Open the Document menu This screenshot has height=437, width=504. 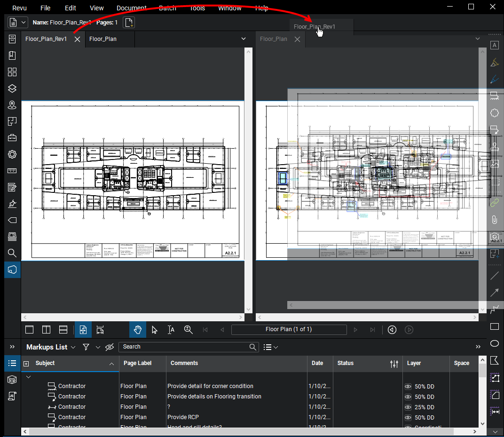click(x=131, y=8)
